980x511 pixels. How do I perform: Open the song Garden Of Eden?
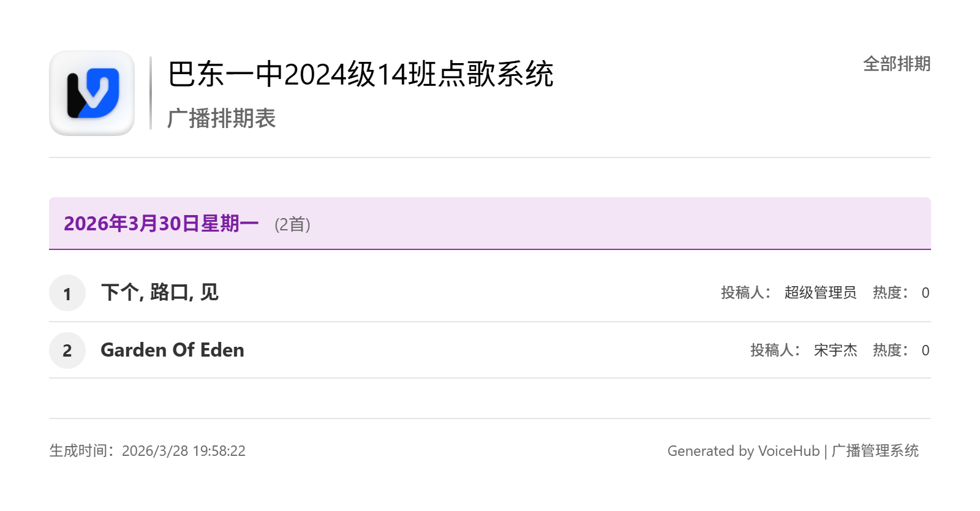[x=172, y=350]
